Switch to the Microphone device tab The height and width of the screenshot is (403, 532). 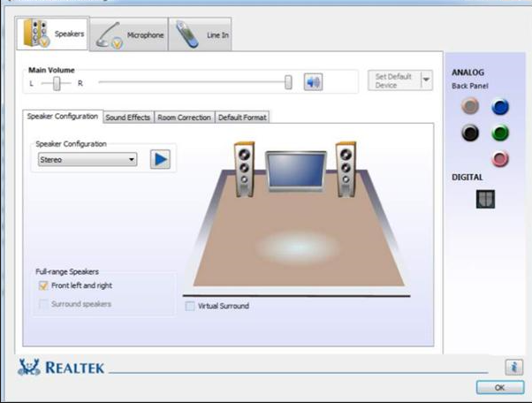pyautogui.click(x=129, y=35)
